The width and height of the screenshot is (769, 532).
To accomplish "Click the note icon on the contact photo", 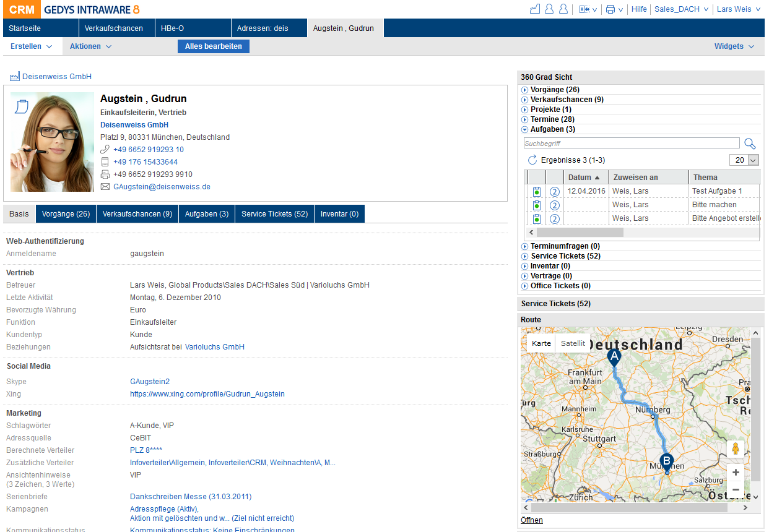I will click(x=21, y=106).
